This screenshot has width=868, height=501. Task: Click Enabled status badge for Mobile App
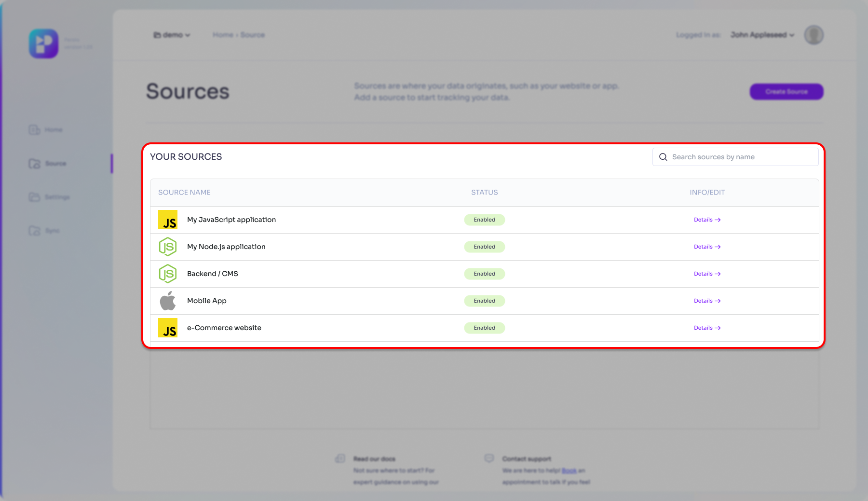[x=484, y=301]
